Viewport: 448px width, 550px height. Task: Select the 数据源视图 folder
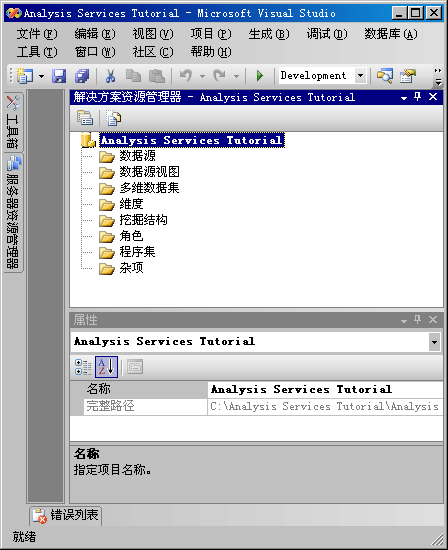(149, 172)
